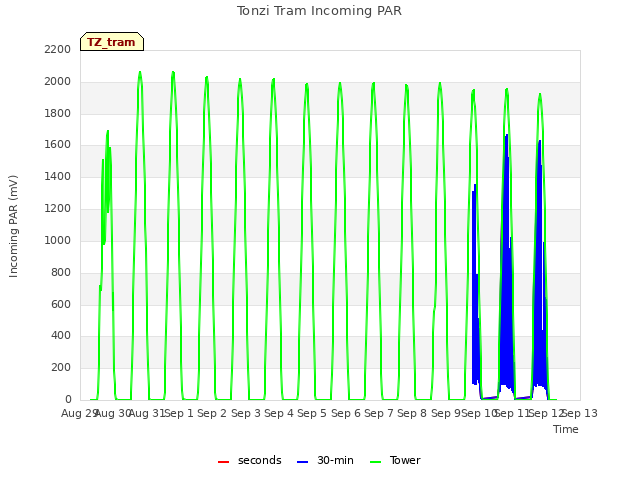This screenshot has width=640, height=480.
Task: Click the Time axis label
Action: click(566, 429)
